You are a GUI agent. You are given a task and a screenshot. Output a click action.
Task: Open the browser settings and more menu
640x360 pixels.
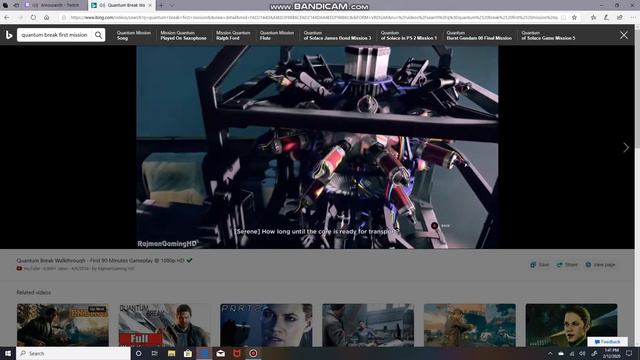633,18
